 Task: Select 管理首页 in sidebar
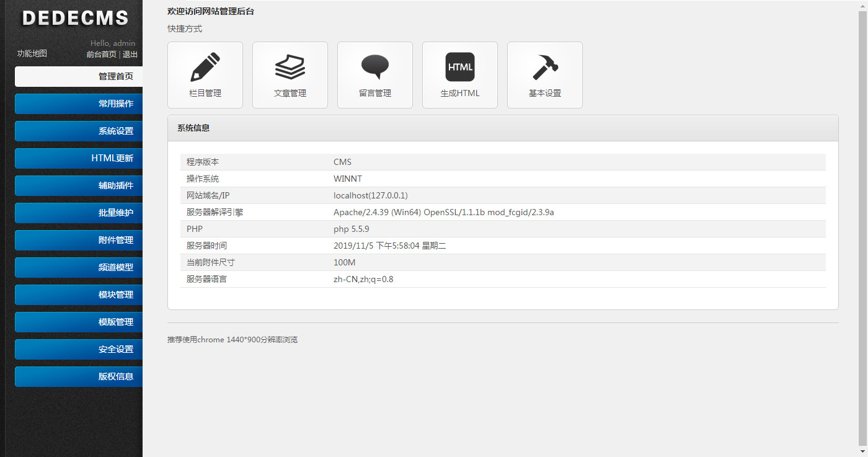coord(79,77)
